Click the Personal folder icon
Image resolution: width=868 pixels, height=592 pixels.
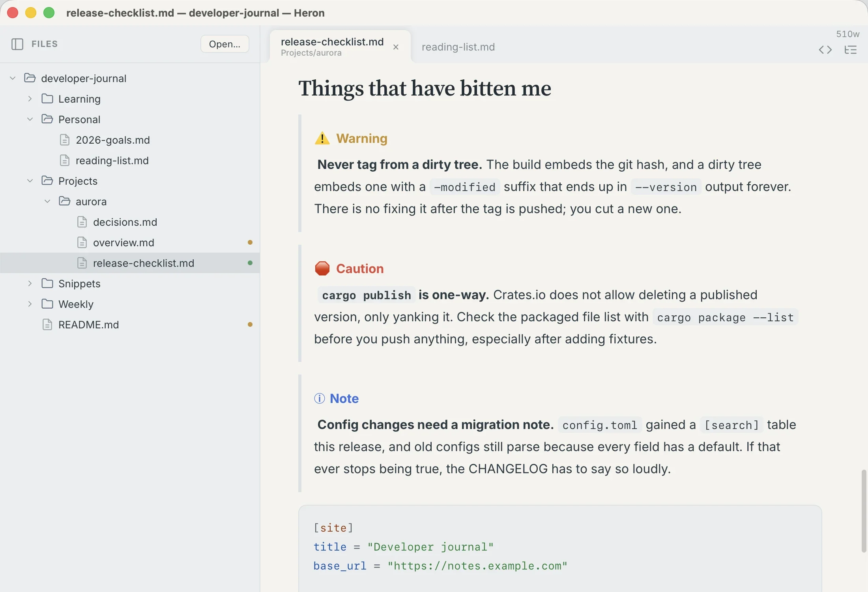pos(47,119)
